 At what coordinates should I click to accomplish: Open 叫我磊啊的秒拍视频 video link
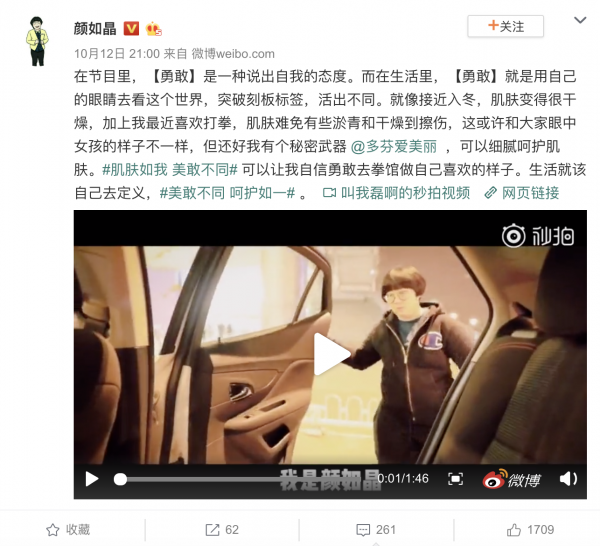pyautogui.click(x=396, y=193)
